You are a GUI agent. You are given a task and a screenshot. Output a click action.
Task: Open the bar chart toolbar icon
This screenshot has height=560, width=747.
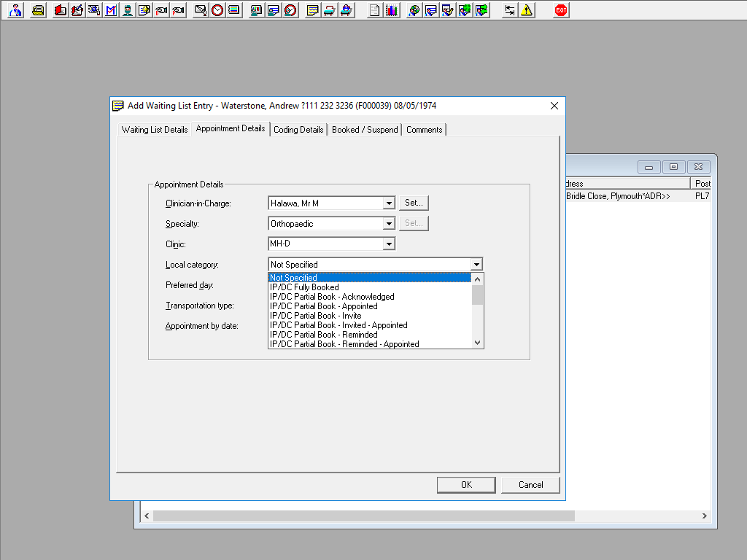[x=392, y=10]
